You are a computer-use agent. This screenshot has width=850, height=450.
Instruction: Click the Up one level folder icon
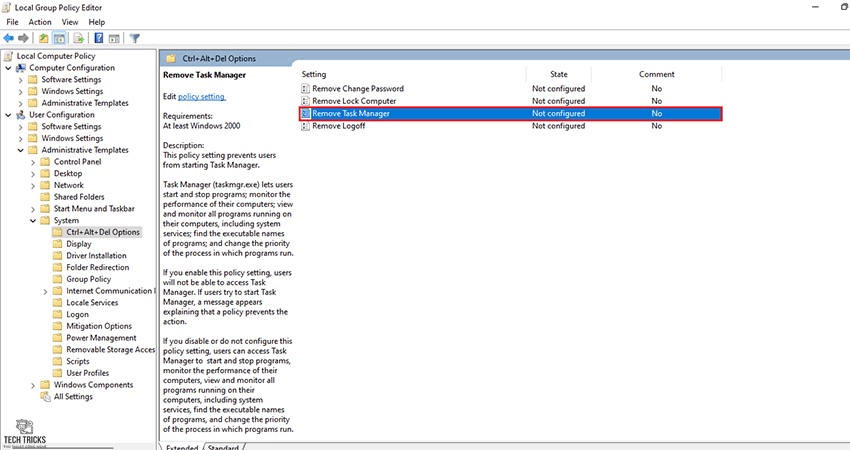[x=43, y=38]
